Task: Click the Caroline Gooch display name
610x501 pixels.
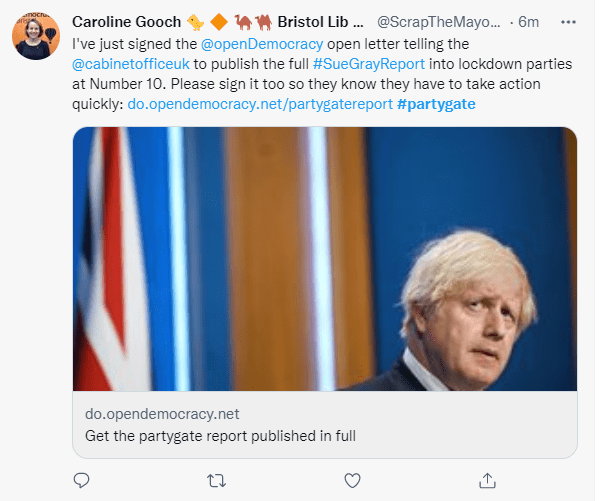Action: click(x=125, y=22)
